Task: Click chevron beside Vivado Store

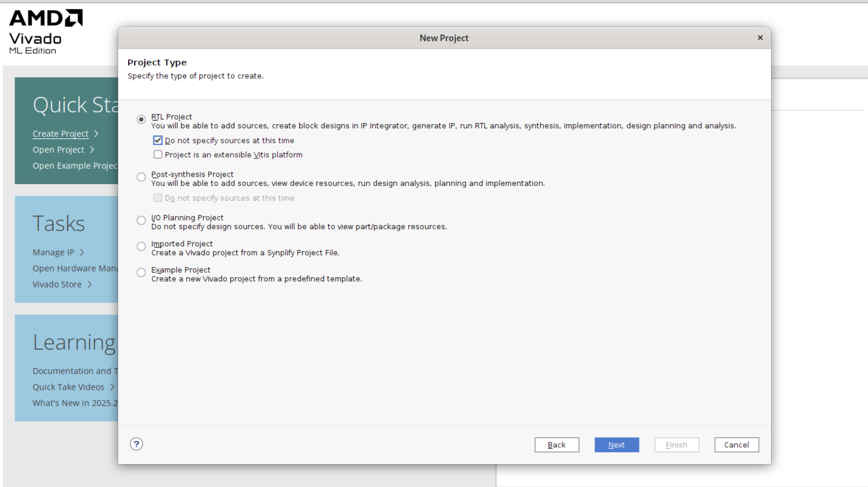Action: 90,284
